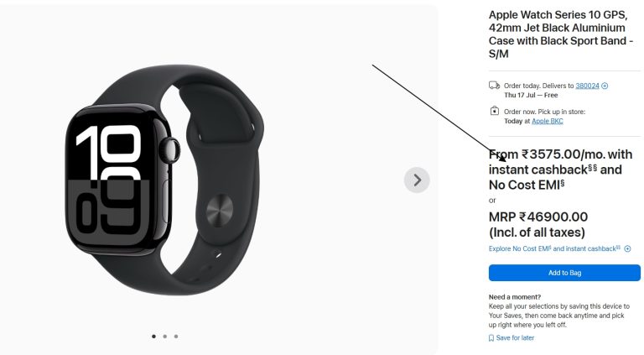
Task: Click the Thu 17 Jul — Free delivery date
Action: 531,95
